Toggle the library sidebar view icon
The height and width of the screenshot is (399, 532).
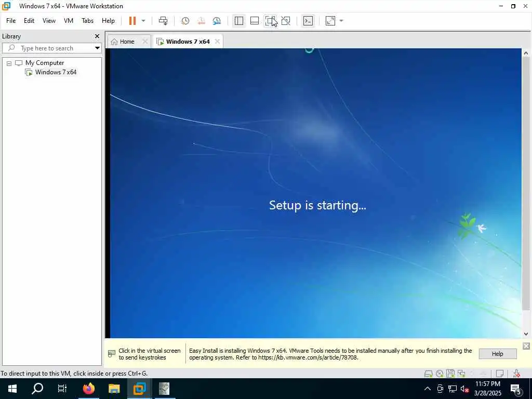click(x=239, y=21)
